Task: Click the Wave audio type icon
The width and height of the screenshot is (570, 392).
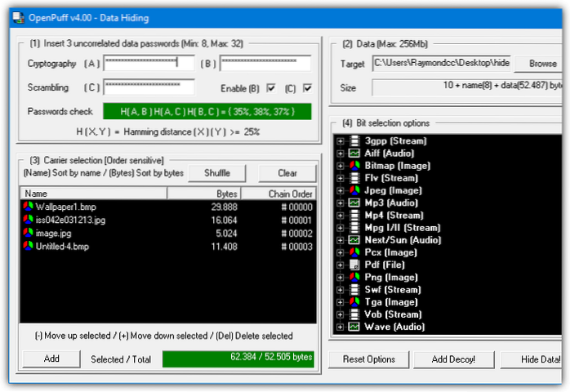Action: click(x=354, y=327)
